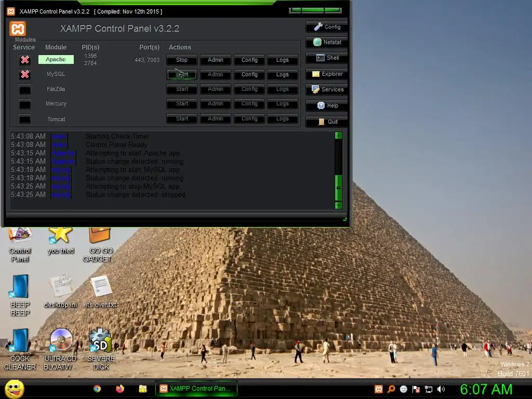The height and width of the screenshot is (399, 532).
Task: Click Tomcat Admin button
Action: click(x=216, y=118)
